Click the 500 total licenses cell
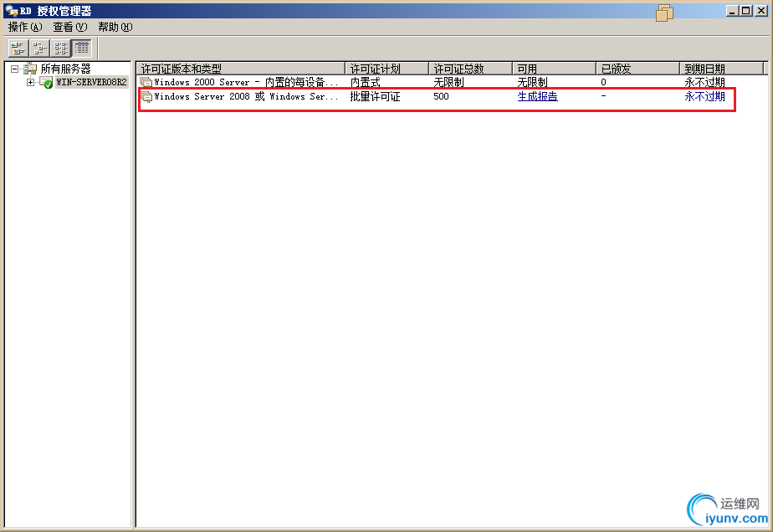This screenshot has width=773, height=532. point(441,97)
